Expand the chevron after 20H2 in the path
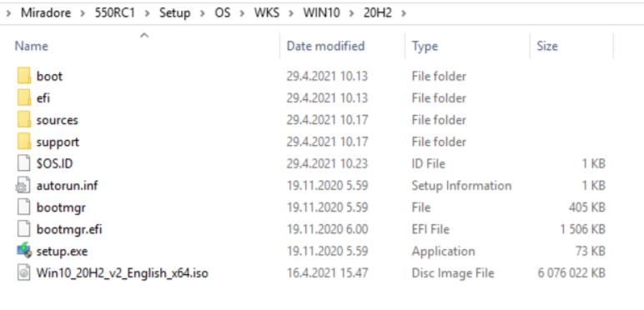 click(x=404, y=13)
